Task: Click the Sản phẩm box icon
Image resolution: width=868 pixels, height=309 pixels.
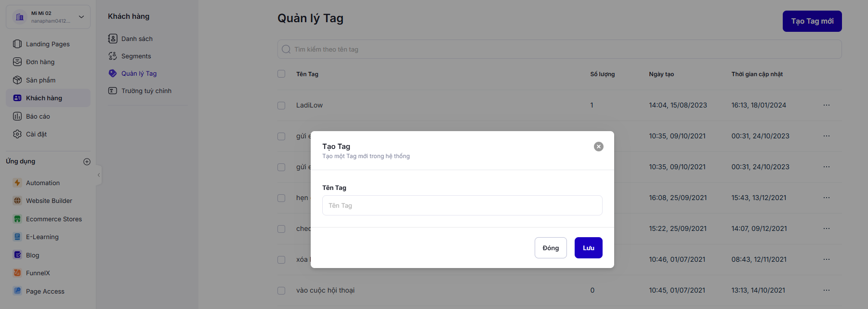Action: (17, 80)
